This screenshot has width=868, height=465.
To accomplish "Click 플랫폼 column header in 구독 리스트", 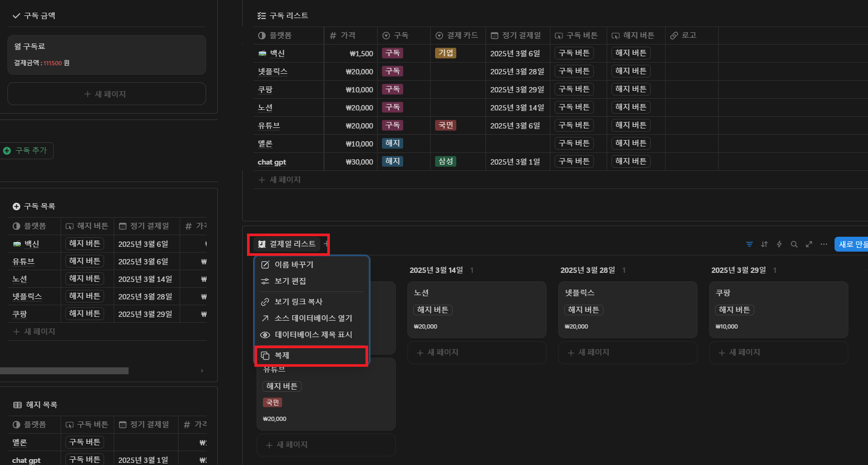I will tap(288, 36).
